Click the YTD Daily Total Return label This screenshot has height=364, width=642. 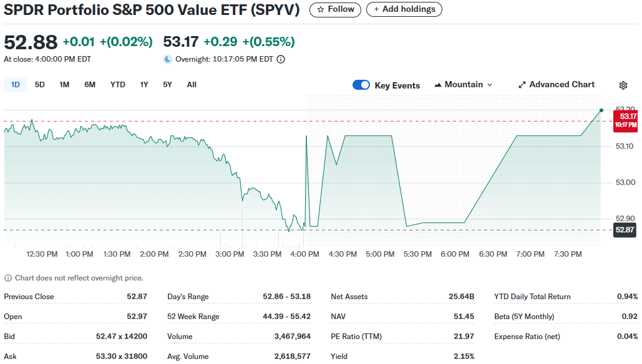tap(532, 297)
